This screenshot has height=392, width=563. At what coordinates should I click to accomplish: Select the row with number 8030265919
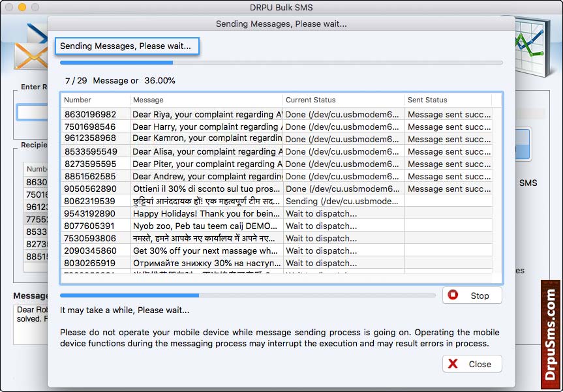(x=277, y=263)
